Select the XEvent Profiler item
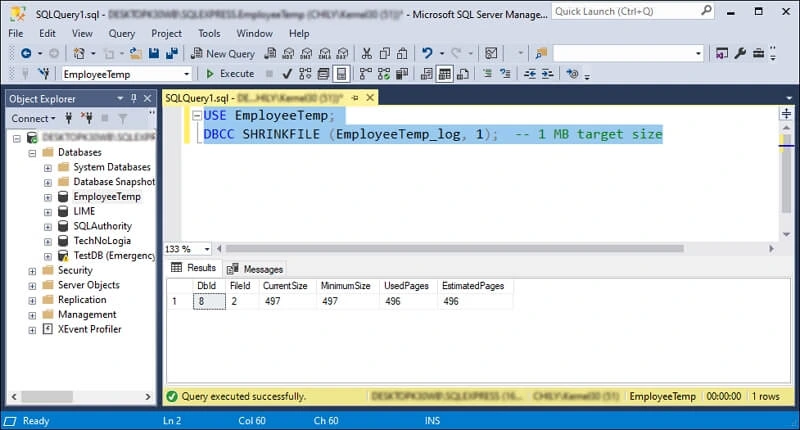 (90, 330)
